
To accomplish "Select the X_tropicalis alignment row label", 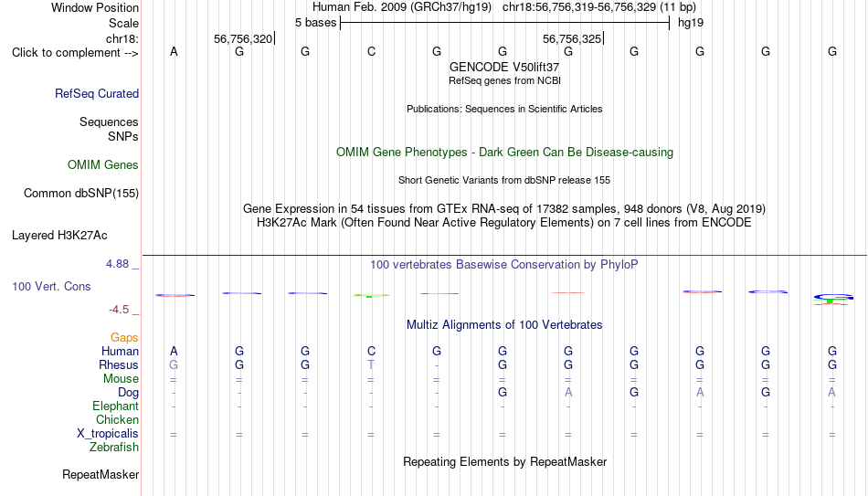I will click(108, 434).
